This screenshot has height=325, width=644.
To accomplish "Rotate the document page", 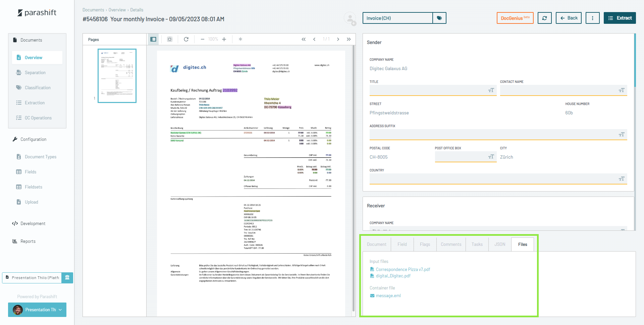I will [186, 39].
